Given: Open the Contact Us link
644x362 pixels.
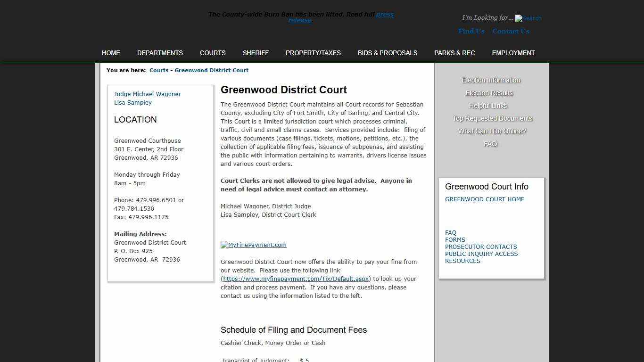Looking at the screenshot, I should [x=511, y=31].
